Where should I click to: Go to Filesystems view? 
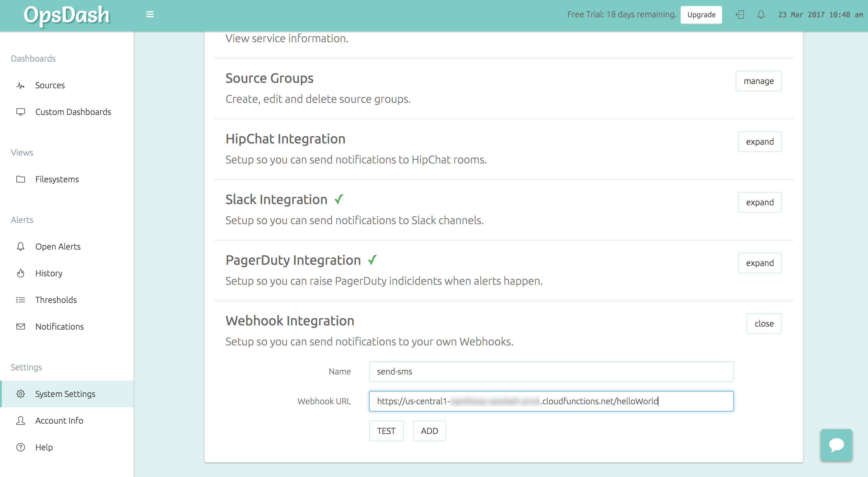[x=57, y=179]
